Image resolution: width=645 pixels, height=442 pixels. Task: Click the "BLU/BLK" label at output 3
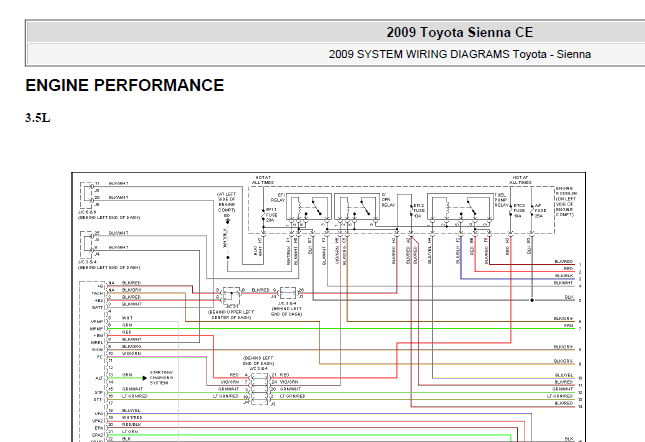tap(564, 276)
